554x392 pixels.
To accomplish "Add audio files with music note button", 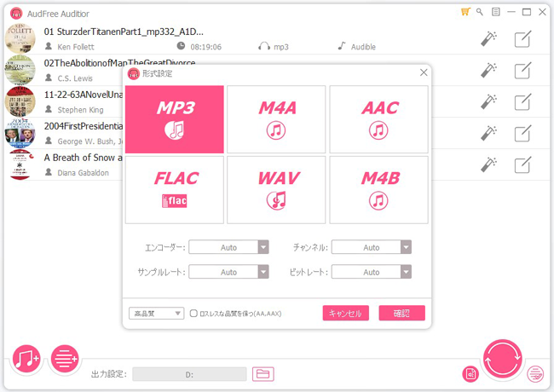I will click(26, 359).
